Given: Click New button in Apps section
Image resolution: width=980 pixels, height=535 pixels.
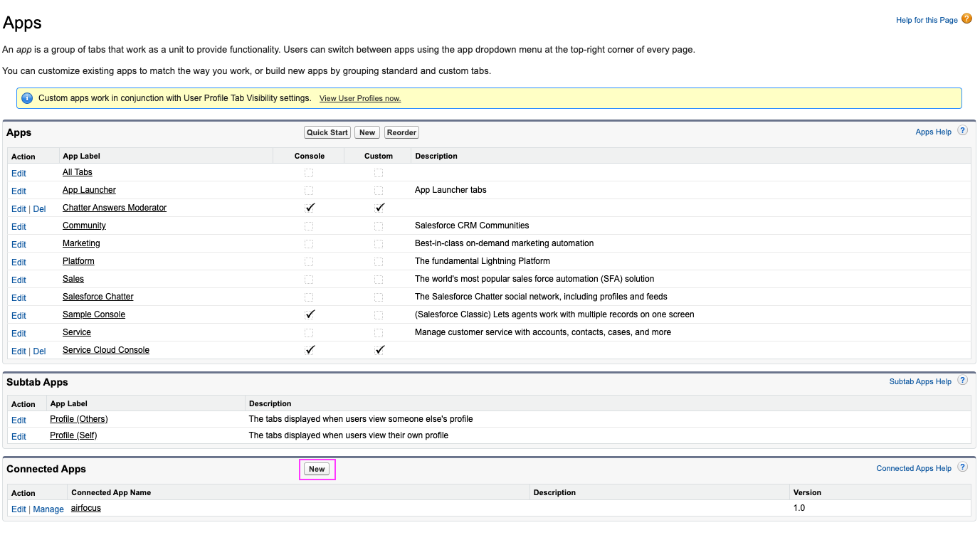Looking at the screenshot, I should pos(367,132).
